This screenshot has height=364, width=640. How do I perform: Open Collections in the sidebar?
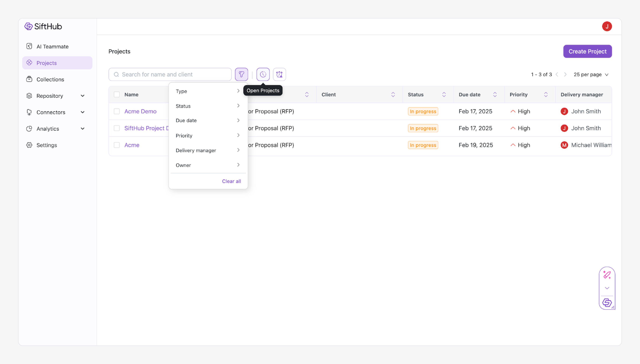click(x=50, y=79)
